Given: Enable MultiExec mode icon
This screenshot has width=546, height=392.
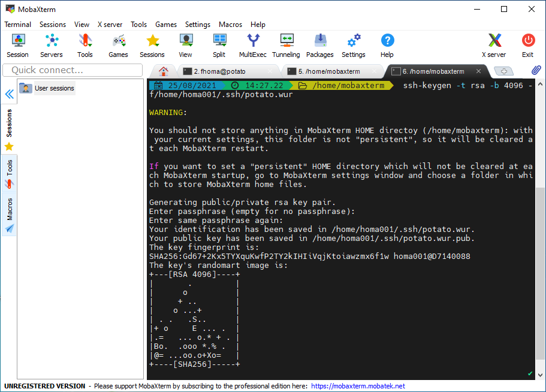Looking at the screenshot, I should click(253, 46).
